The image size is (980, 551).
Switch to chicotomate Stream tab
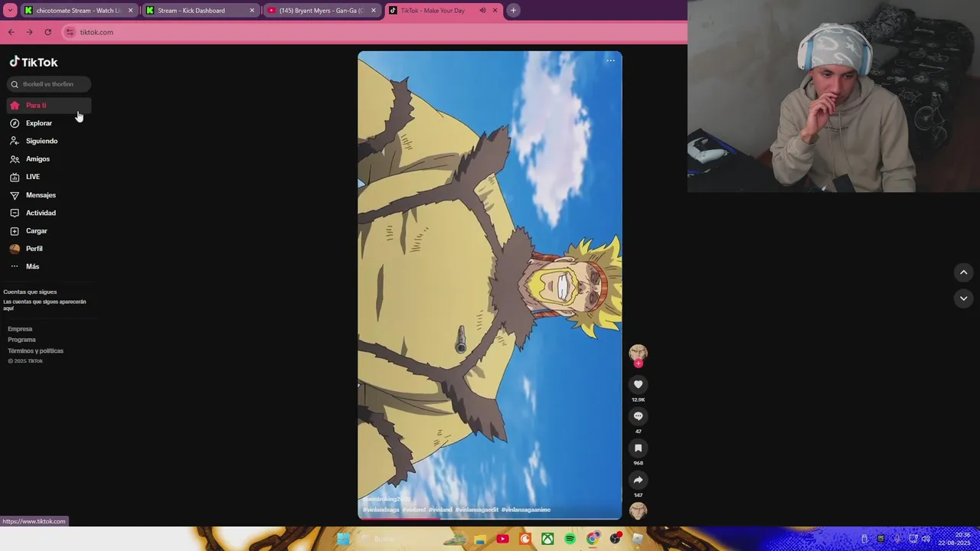78,11
